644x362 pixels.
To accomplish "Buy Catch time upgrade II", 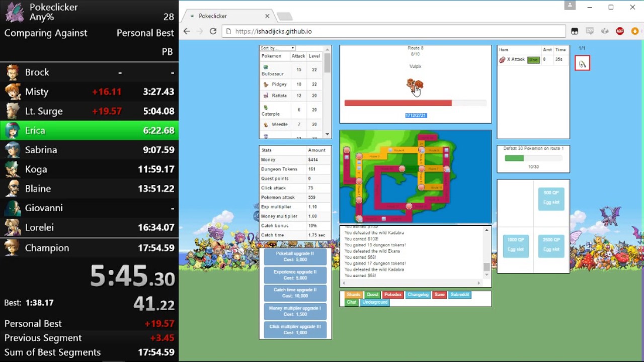I will tap(295, 293).
